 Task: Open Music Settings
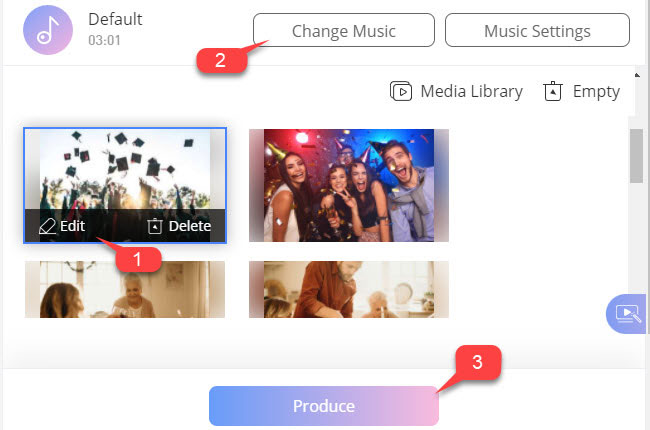(x=537, y=30)
